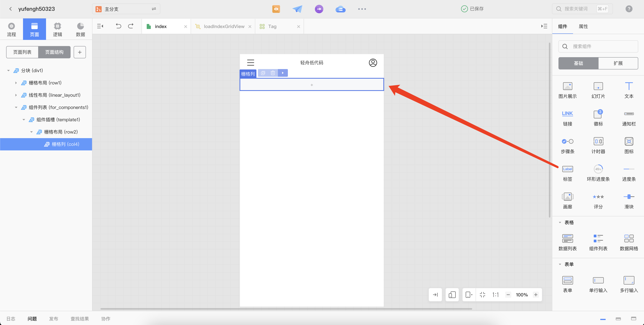Open the help question mark icon
The width and height of the screenshot is (644, 325).
click(x=629, y=9)
